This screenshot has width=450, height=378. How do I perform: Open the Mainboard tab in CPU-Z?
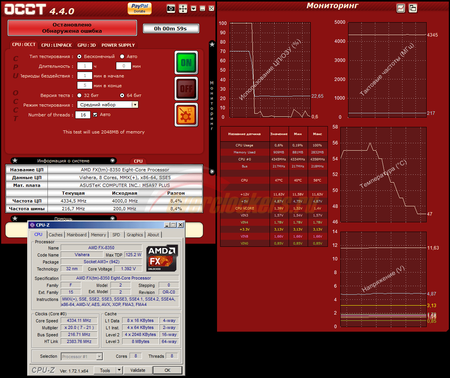[77, 235]
